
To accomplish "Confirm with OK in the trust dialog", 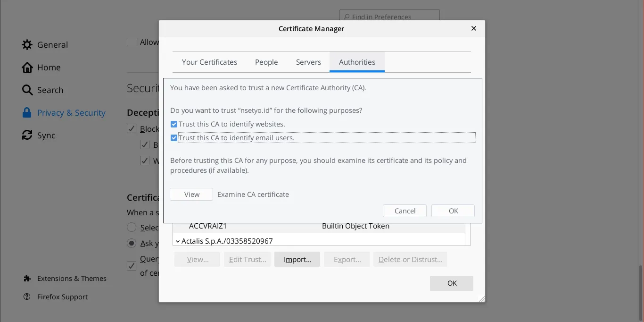I will coord(453,211).
